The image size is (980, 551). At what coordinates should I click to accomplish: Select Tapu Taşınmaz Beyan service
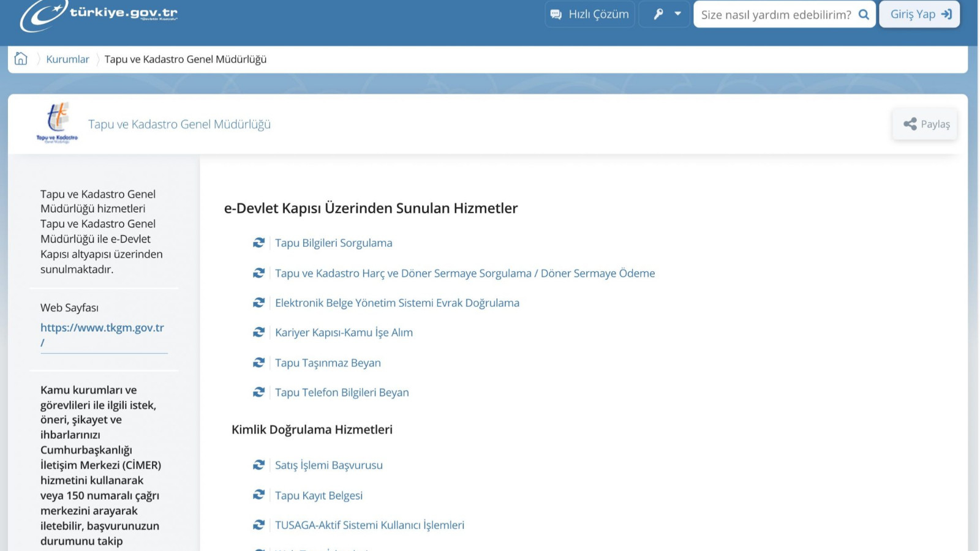[328, 363]
